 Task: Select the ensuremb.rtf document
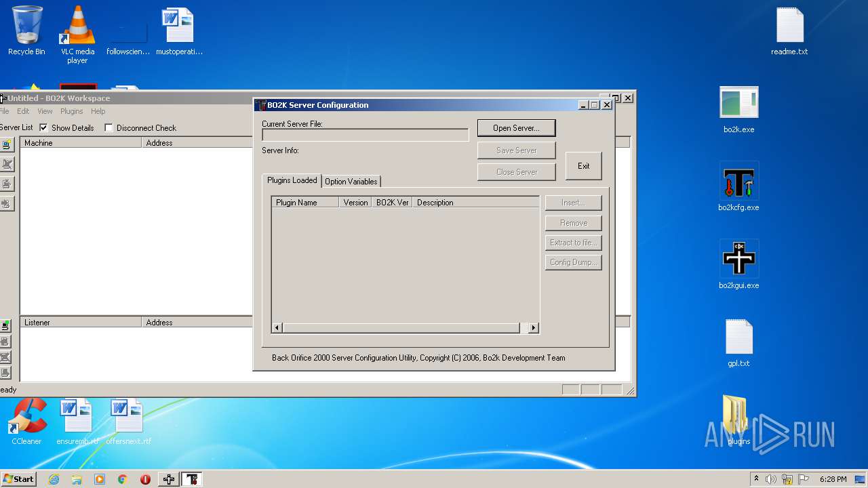[x=77, y=422]
